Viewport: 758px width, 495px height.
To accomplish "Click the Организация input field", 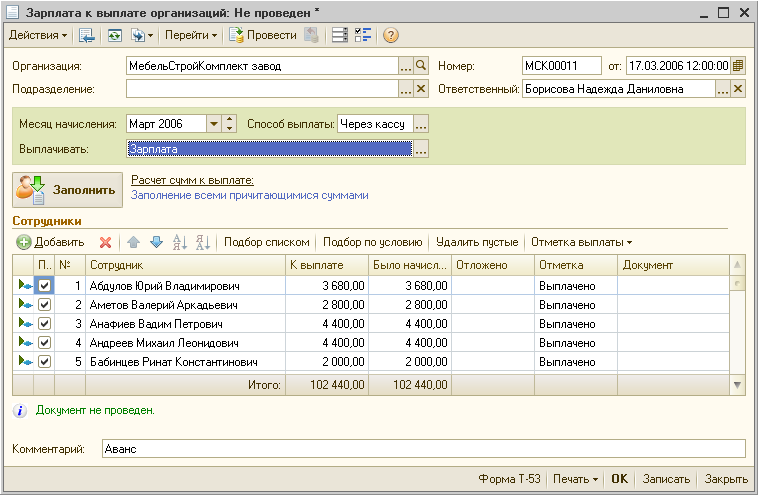I will (262, 66).
